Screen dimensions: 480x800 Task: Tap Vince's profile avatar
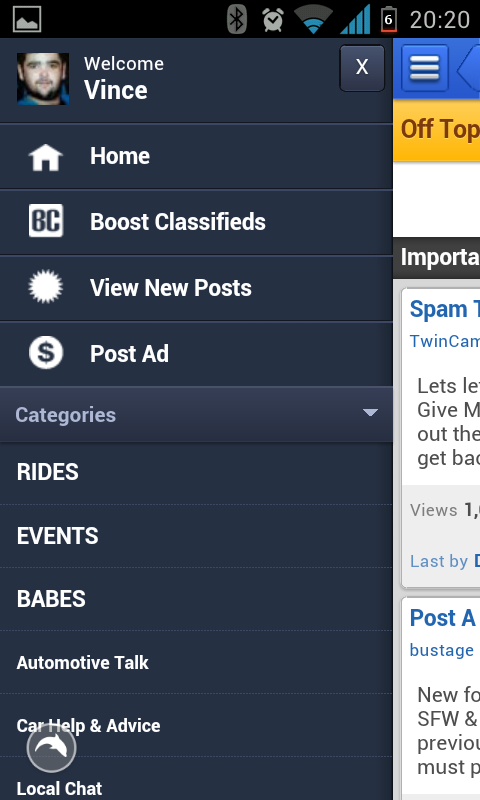click(x=43, y=79)
